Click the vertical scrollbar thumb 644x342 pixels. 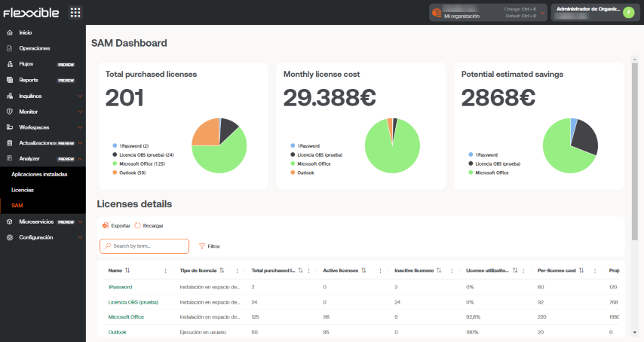[634, 150]
